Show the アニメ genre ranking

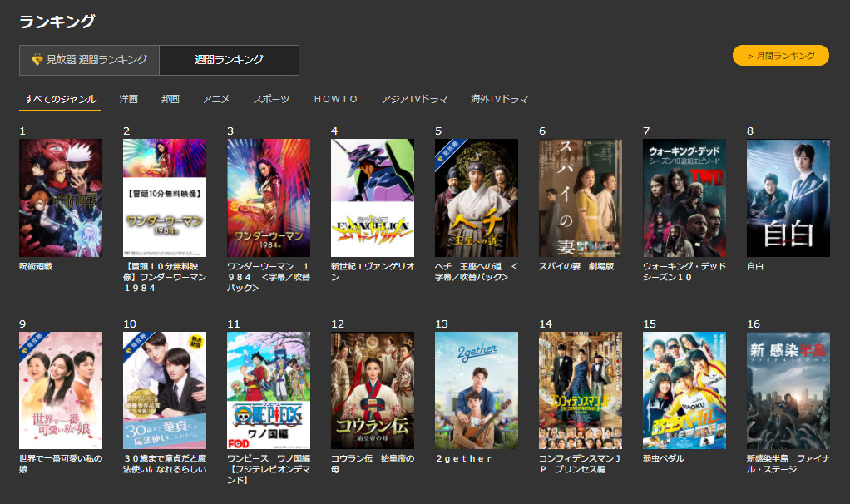tap(216, 99)
